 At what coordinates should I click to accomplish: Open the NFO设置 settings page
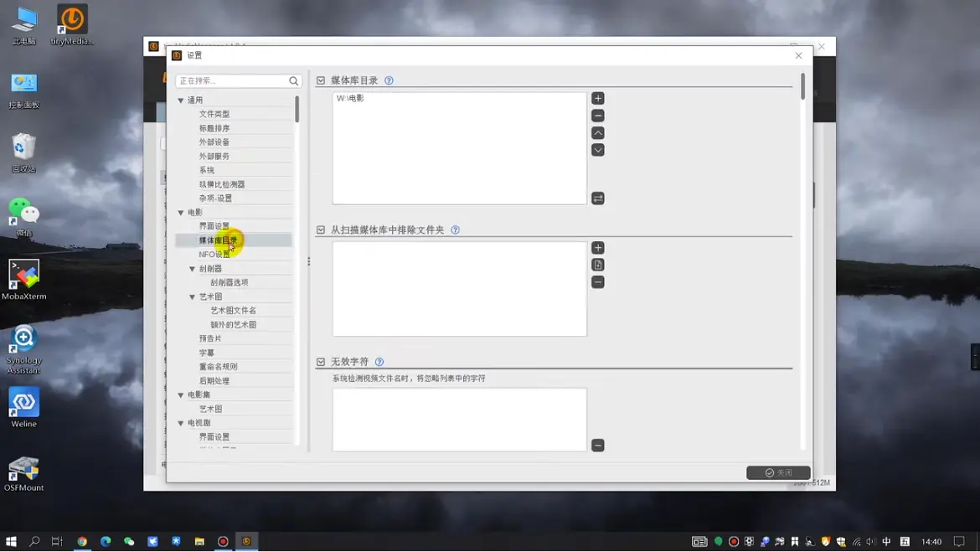214,255
